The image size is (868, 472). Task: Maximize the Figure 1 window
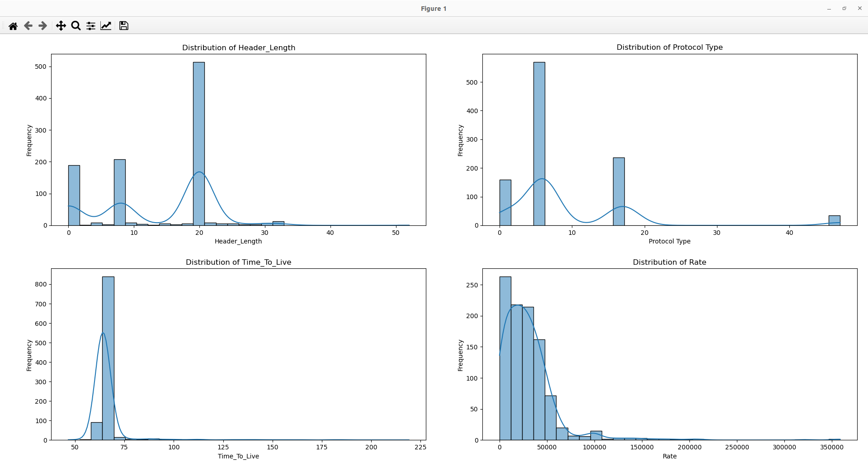coord(844,9)
